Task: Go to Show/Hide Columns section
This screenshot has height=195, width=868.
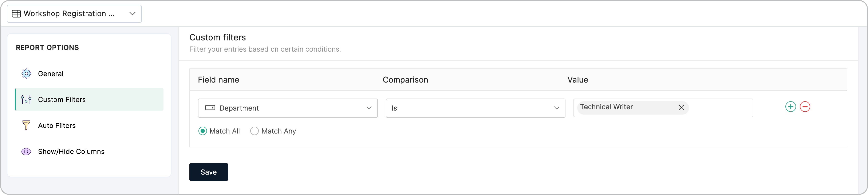Action: pos(71,152)
